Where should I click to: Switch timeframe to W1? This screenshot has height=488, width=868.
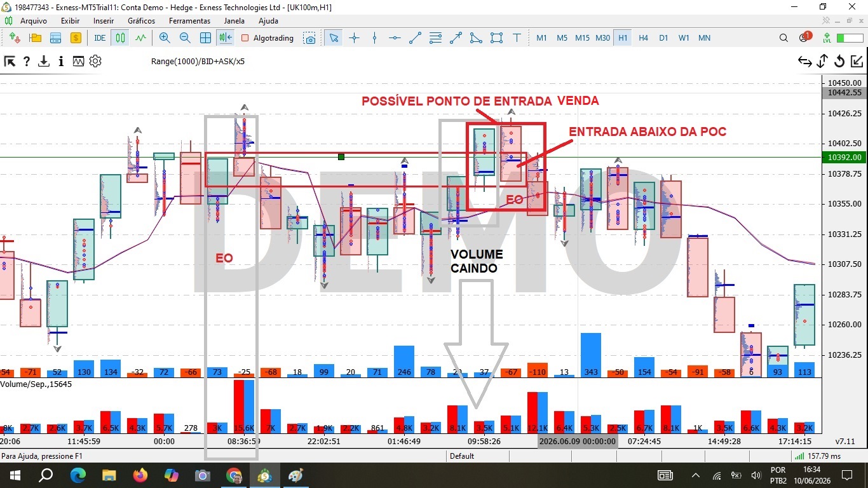coord(684,38)
